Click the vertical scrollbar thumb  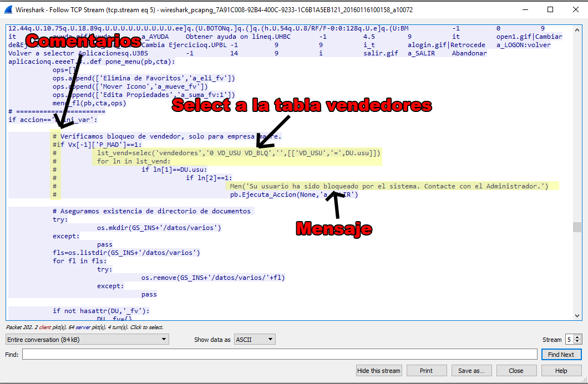click(577, 227)
